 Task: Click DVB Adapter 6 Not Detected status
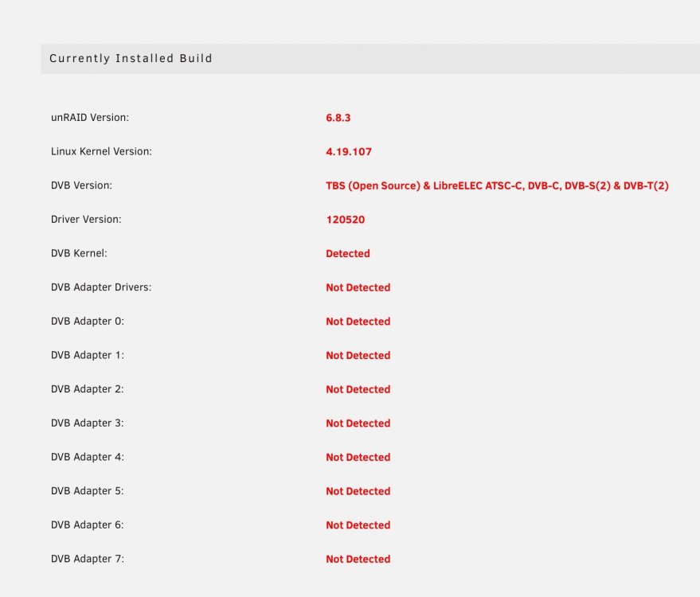coord(358,525)
